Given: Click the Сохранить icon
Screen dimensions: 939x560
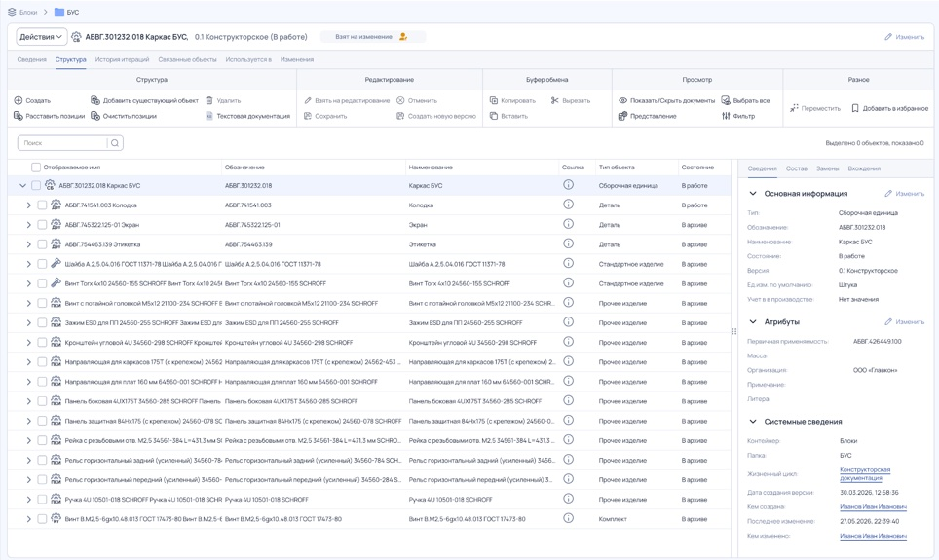Looking at the screenshot, I should click(308, 116).
